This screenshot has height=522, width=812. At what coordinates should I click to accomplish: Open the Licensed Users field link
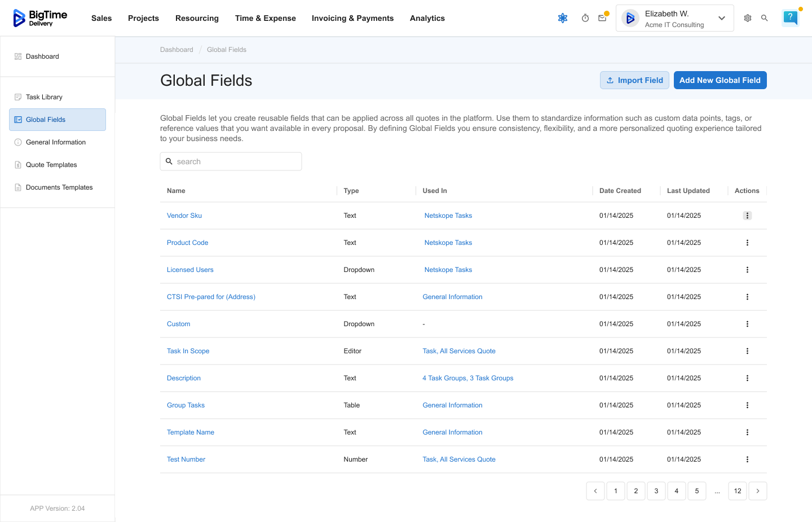[190, 270]
